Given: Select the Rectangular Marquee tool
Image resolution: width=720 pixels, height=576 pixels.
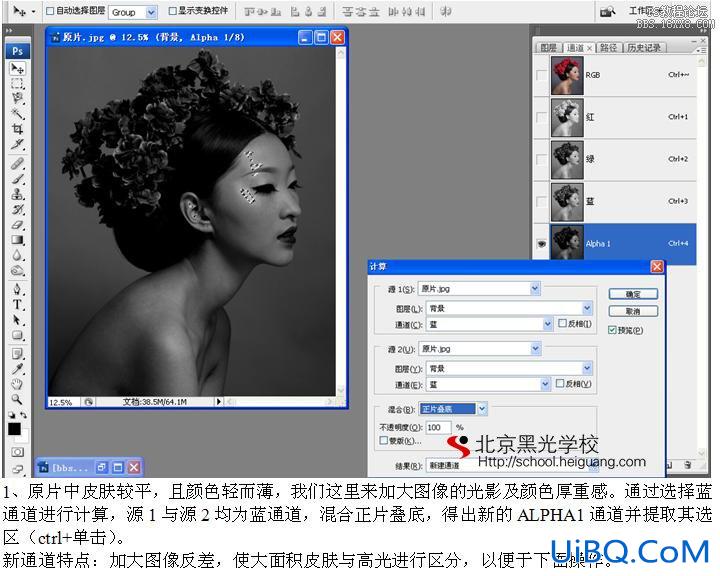Looking at the screenshot, I should tap(17, 84).
